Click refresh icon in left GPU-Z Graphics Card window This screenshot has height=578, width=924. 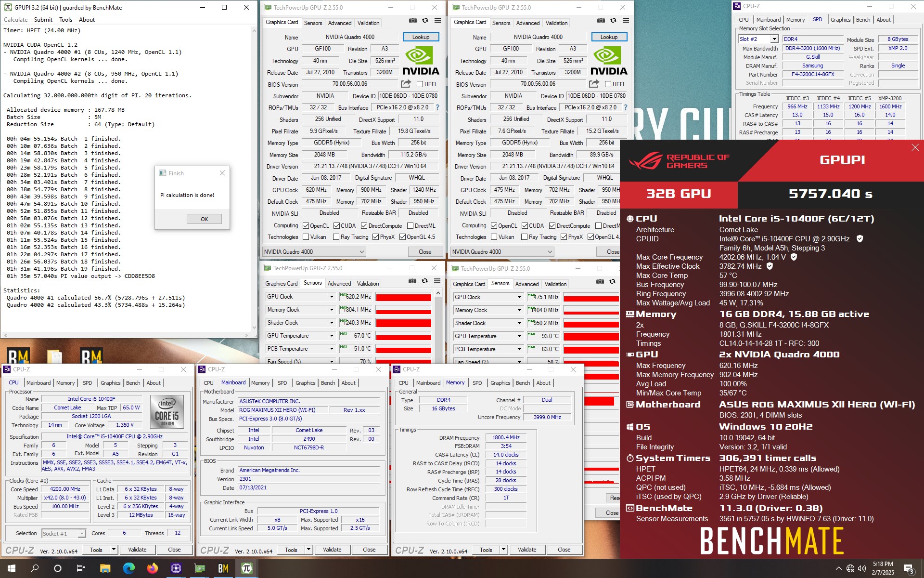coord(425,21)
